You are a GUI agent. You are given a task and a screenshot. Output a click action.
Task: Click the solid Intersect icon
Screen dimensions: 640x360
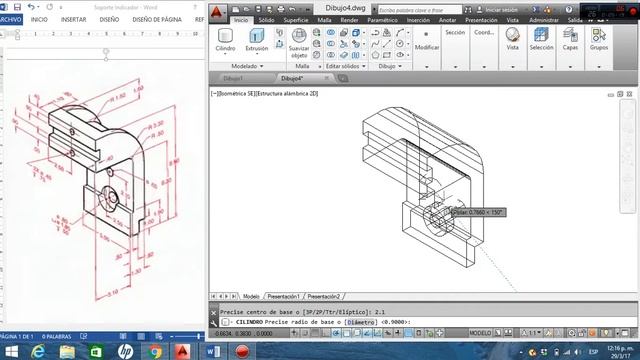(x=331, y=54)
